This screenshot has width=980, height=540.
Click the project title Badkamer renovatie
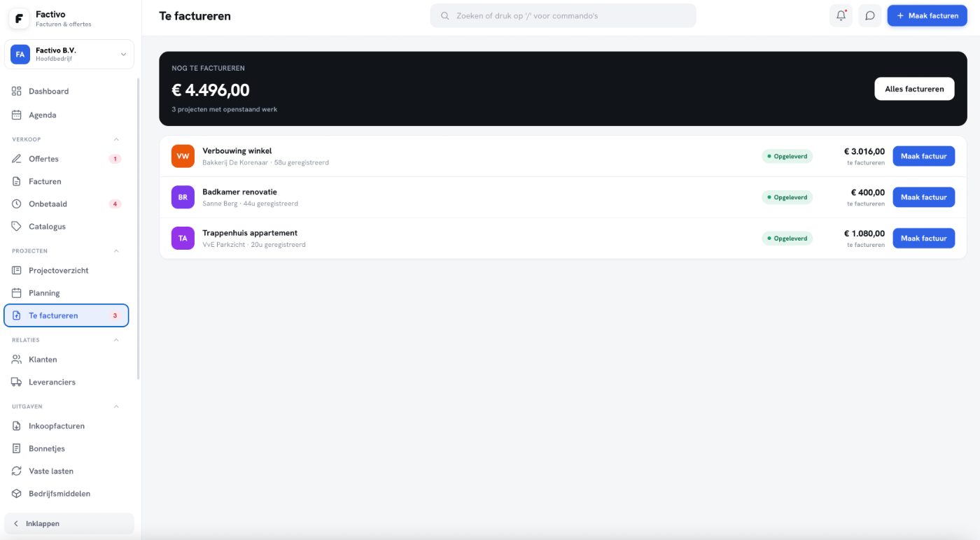tap(240, 192)
